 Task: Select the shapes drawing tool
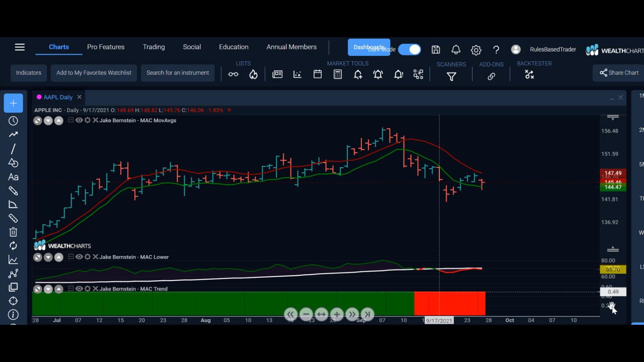pyautogui.click(x=13, y=163)
